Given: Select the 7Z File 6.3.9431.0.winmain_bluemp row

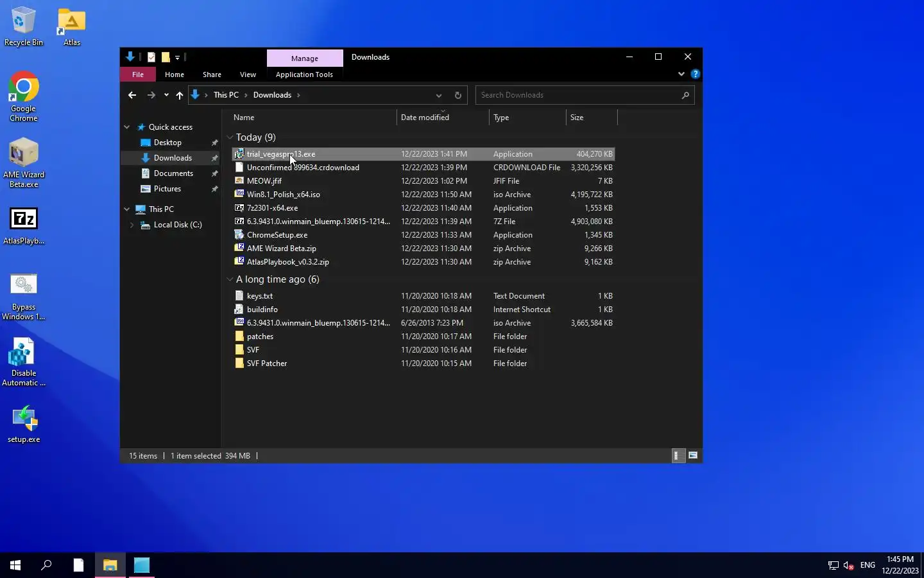Looking at the screenshot, I should (x=424, y=222).
